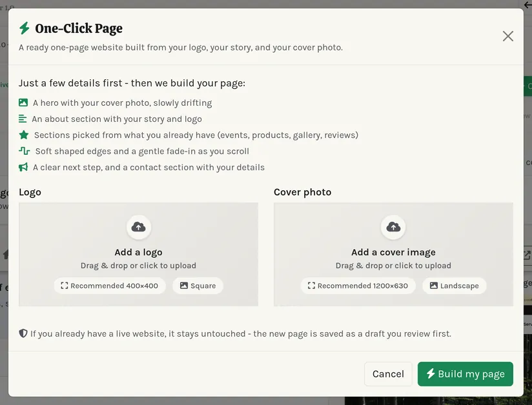The width and height of the screenshot is (532, 405).
Task: Click the Square shape chip
Action: [198, 286]
